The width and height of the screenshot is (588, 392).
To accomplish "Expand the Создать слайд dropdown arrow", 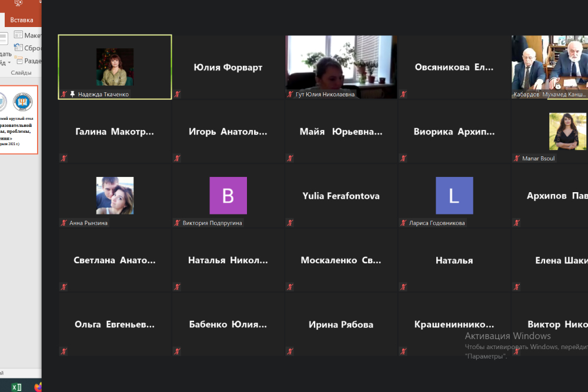I will [x=8, y=62].
